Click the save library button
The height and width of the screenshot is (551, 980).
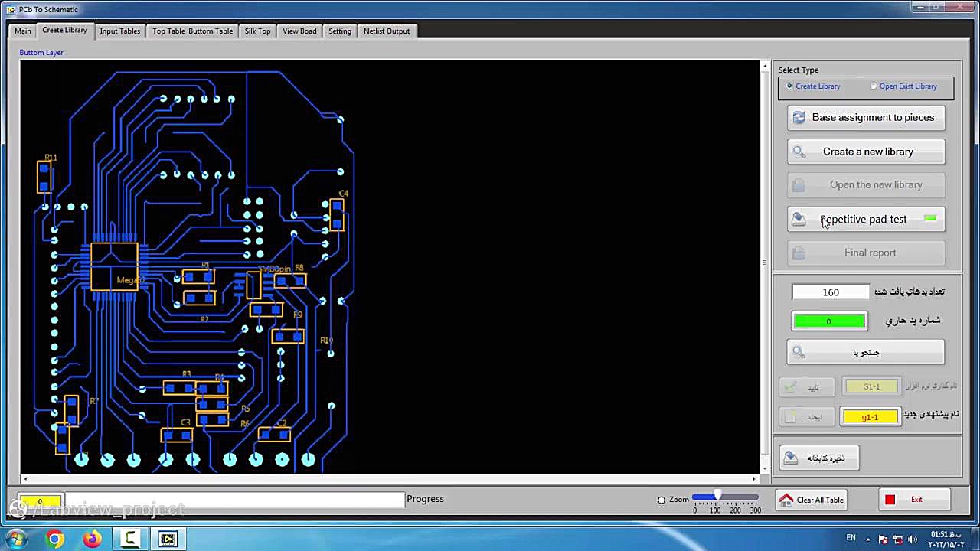point(819,458)
